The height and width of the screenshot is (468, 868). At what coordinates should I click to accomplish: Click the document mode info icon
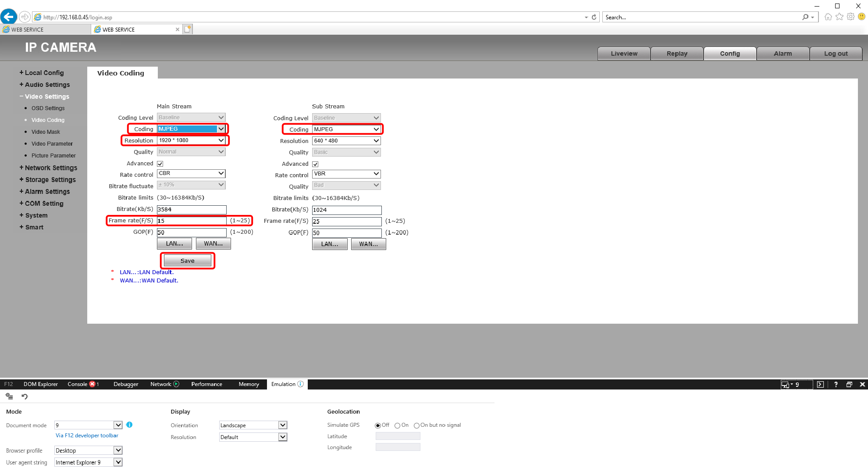129,425
